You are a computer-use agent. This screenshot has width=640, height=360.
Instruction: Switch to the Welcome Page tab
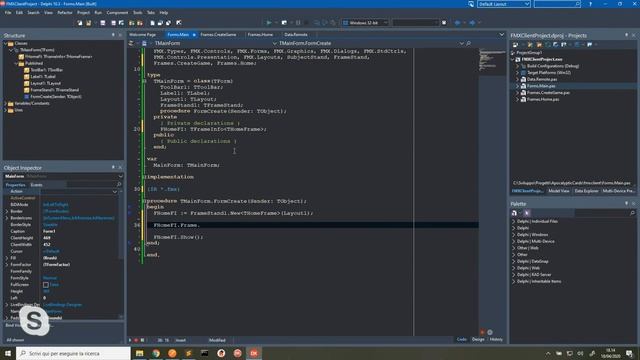pos(142,35)
